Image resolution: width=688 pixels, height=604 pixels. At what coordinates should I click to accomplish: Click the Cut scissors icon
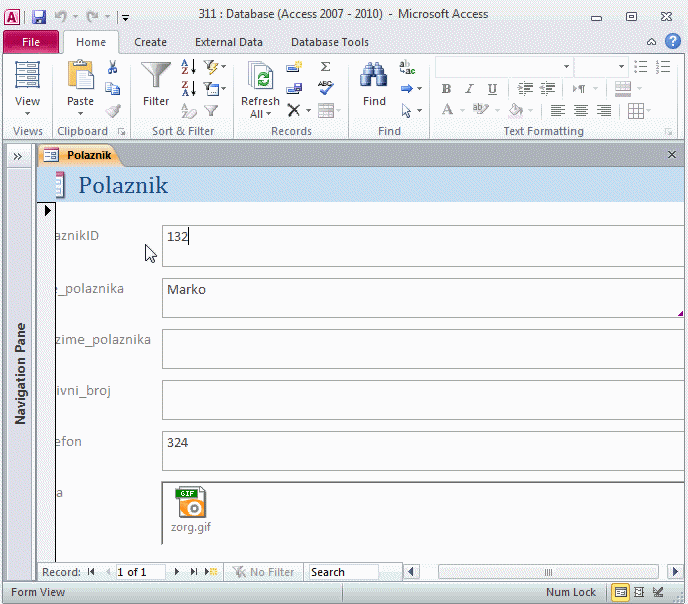[113, 67]
